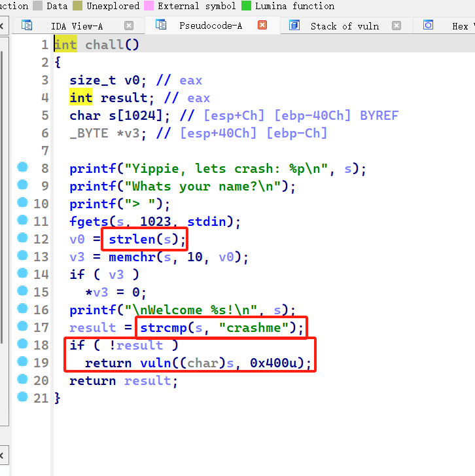
Task: Toggle breakpoint dot on line 10
Action: [22, 202]
